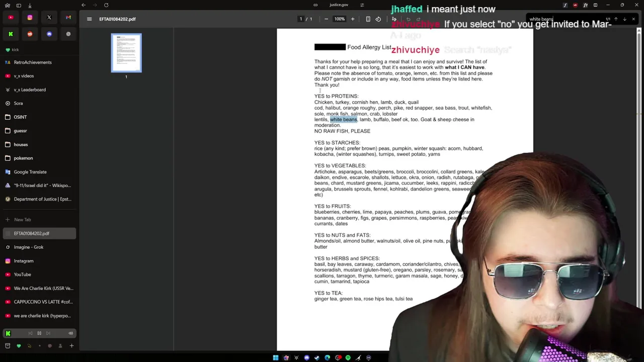
Task: Open the Google Translate tab
Action: [39, 172]
